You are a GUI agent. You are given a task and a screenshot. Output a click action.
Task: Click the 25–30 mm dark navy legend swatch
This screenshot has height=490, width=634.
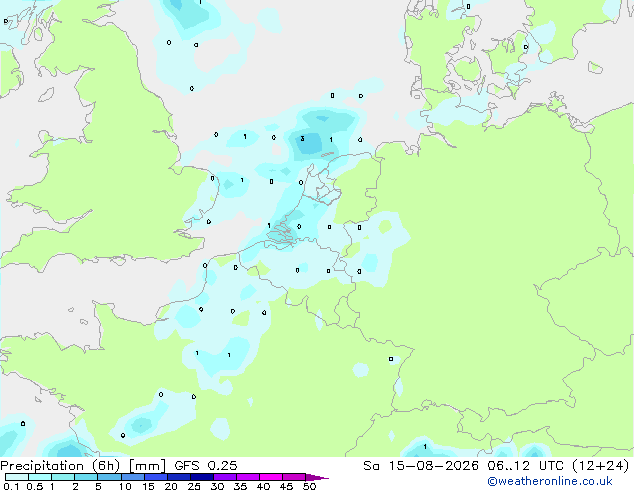202,477
